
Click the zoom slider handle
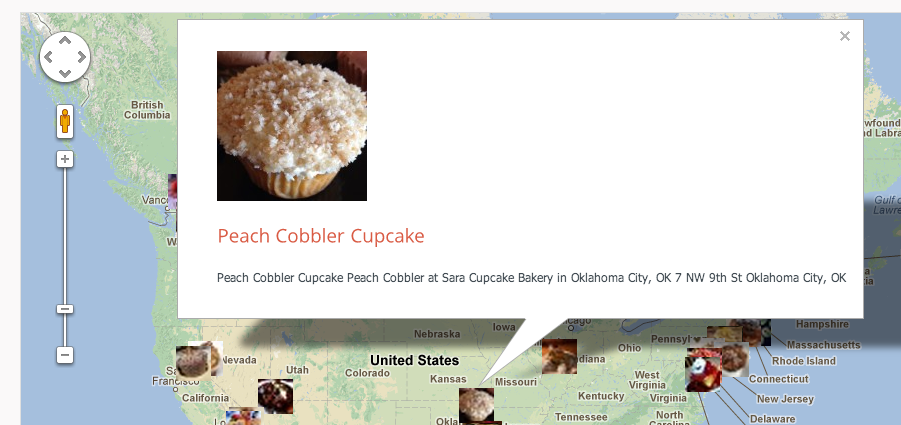click(x=65, y=309)
